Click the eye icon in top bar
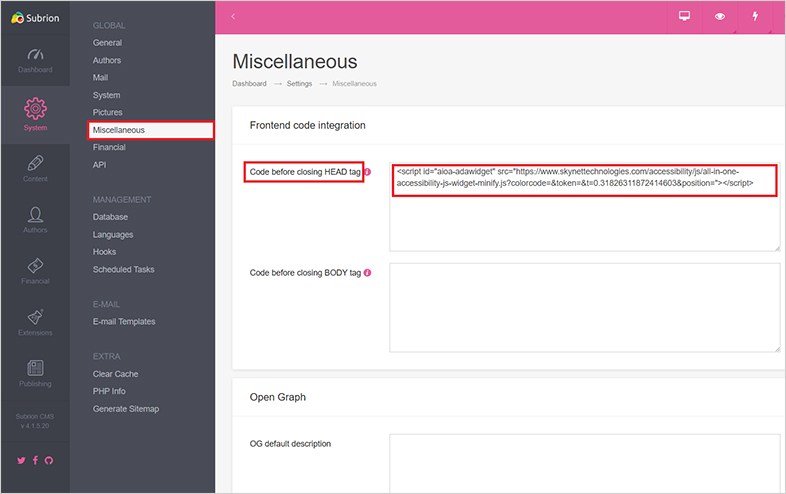Screen dimensions: 786x494 coord(719,16)
